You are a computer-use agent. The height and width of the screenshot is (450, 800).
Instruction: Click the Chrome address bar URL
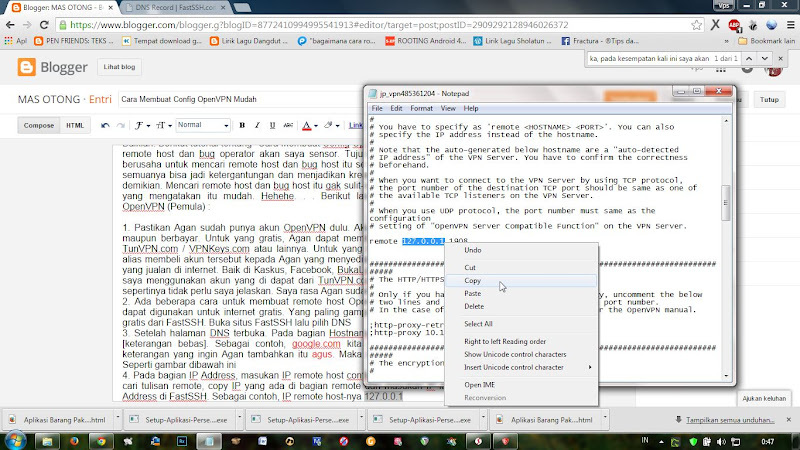point(319,24)
